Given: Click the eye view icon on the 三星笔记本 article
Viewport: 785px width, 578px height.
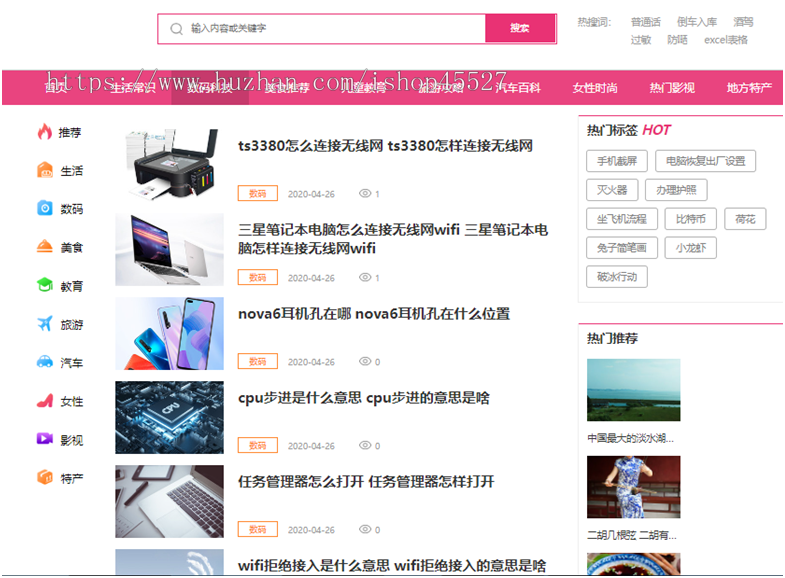Looking at the screenshot, I should click(365, 277).
